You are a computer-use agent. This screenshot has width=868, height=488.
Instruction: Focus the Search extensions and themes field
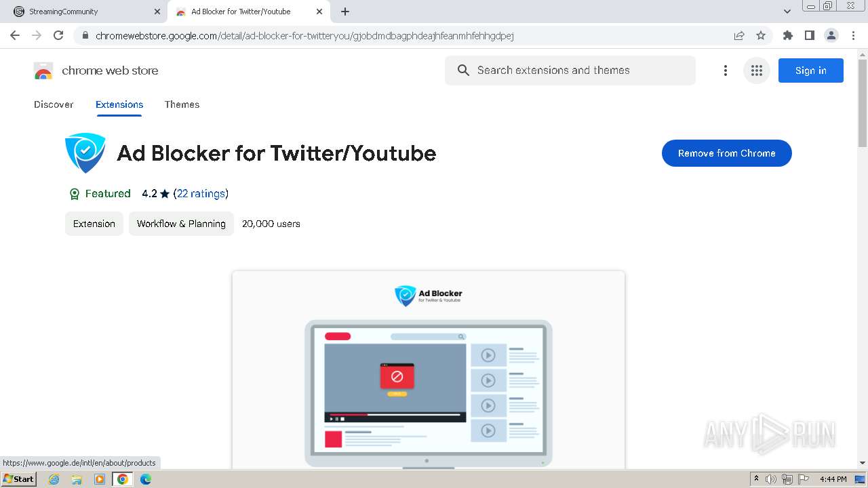click(570, 70)
